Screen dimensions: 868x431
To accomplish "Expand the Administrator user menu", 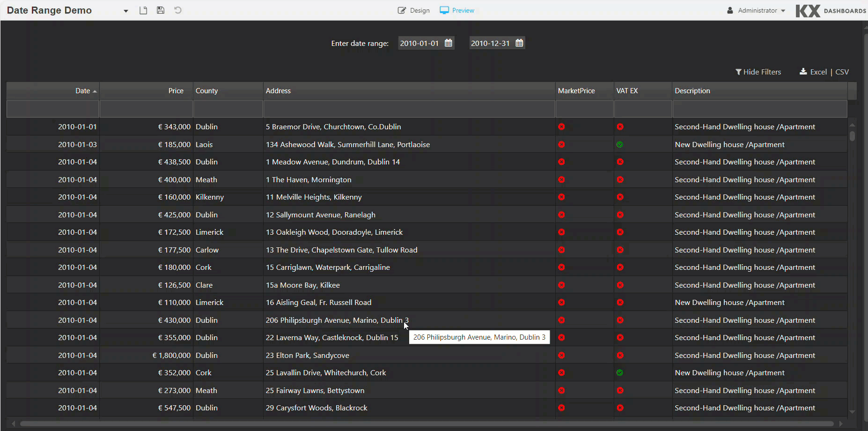I will coord(757,10).
